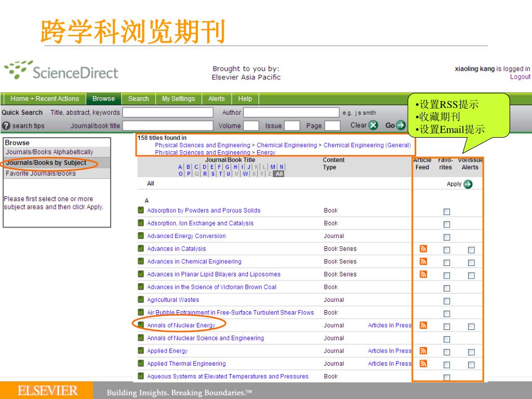Click the RSS feed icon for Advances in Chemical Engineering
532x399 pixels.
[423, 262]
